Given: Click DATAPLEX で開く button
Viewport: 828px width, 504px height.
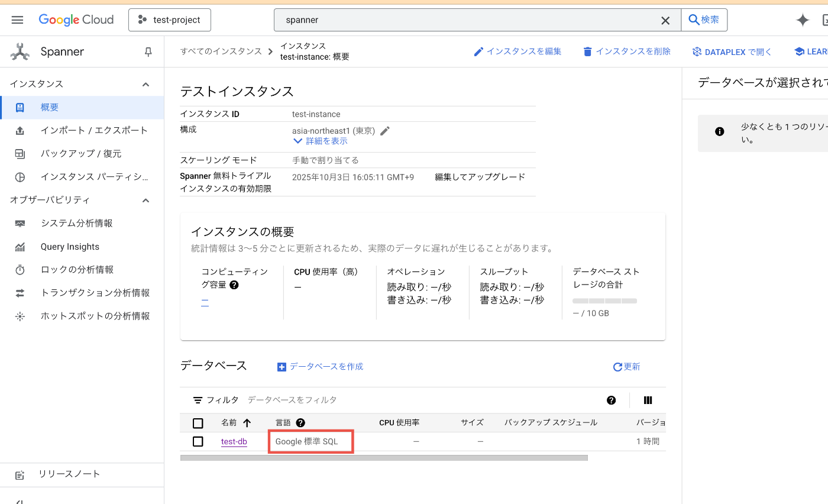Looking at the screenshot, I should [732, 52].
